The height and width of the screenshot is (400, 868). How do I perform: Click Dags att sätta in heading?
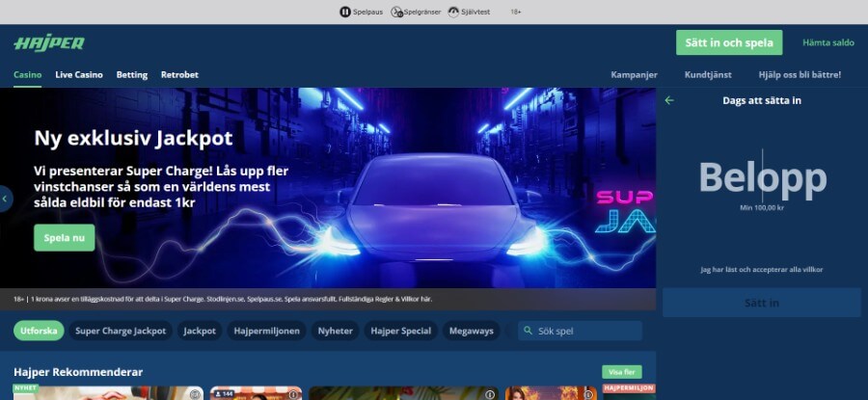tap(762, 100)
